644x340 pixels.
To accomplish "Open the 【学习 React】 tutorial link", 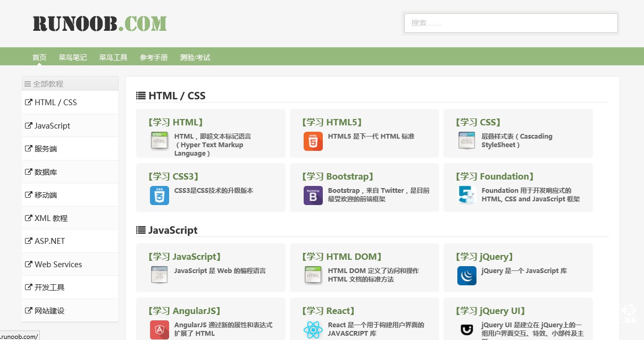I will (328, 311).
